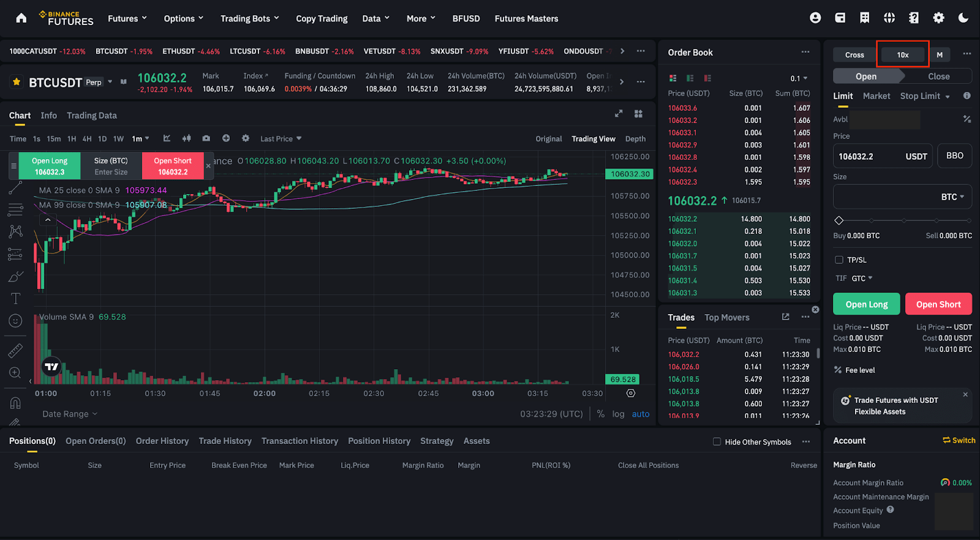980x540 pixels.
Task: Expand the Stop Limit order type dropdown
Action: tap(925, 96)
